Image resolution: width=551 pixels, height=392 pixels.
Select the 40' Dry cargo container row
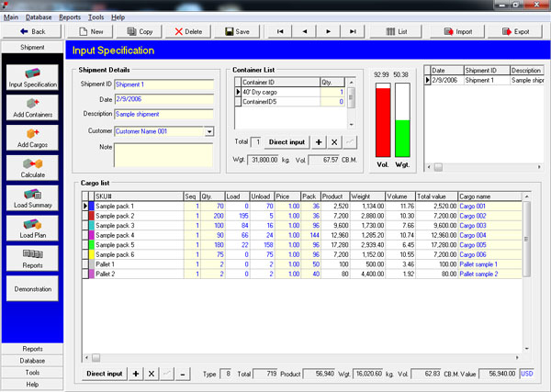pyautogui.click(x=289, y=92)
